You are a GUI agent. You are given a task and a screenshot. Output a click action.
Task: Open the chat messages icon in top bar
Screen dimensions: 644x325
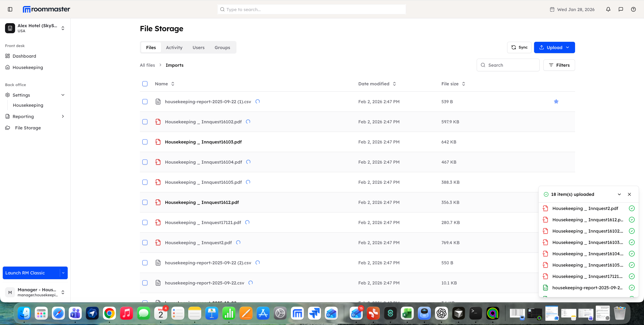pos(621,9)
